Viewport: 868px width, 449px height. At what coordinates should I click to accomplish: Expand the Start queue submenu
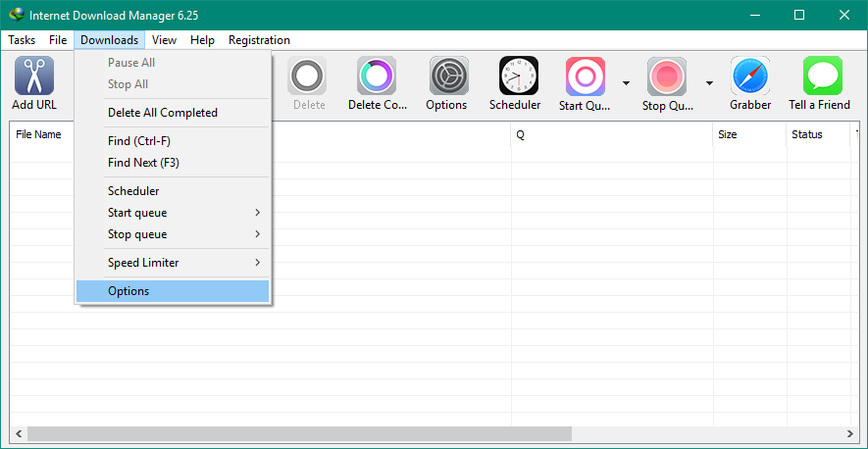pyautogui.click(x=173, y=213)
